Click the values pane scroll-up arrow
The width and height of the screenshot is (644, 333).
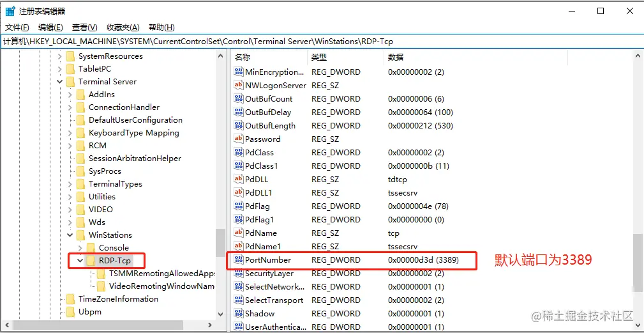[638, 56]
